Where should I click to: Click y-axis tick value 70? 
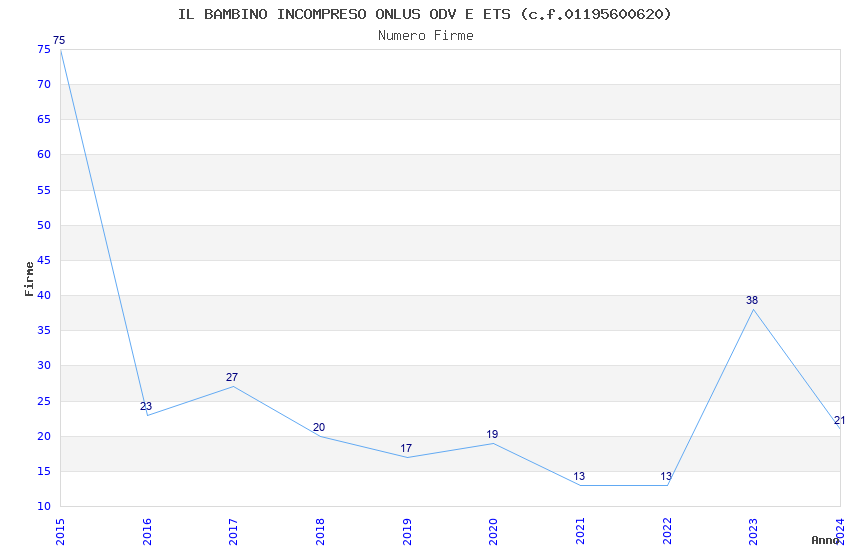point(44,84)
